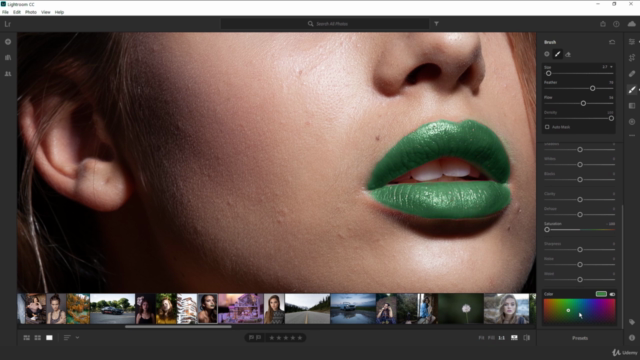Image resolution: width=640 pixels, height=360 pixels.
Task: Select the Linear Gradient tool
Action: click(632, 106)
